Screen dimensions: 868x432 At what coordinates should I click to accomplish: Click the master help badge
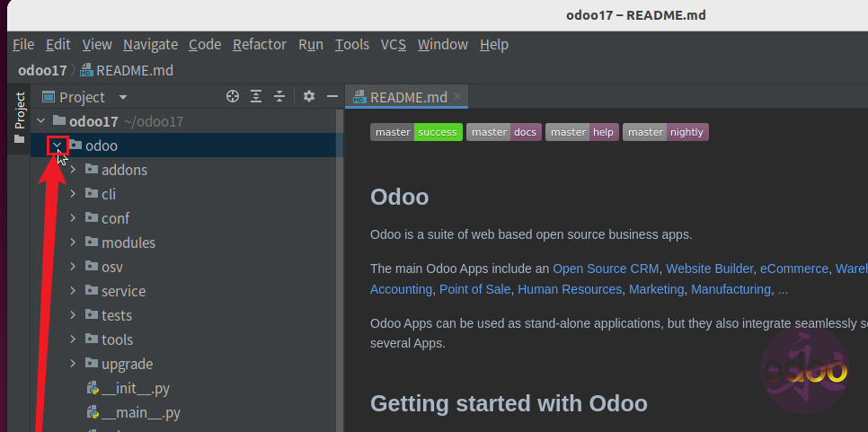(581, 132)
